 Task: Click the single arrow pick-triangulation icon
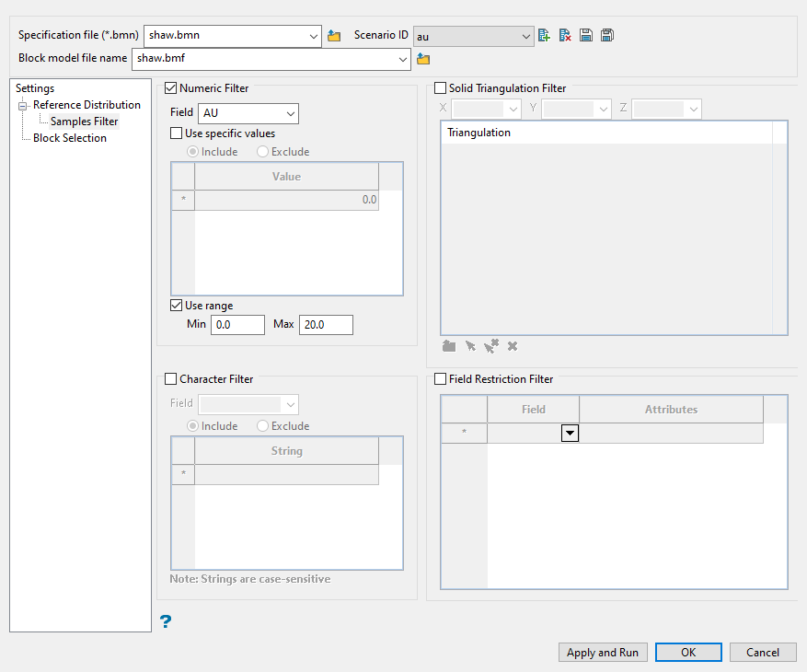470,346
